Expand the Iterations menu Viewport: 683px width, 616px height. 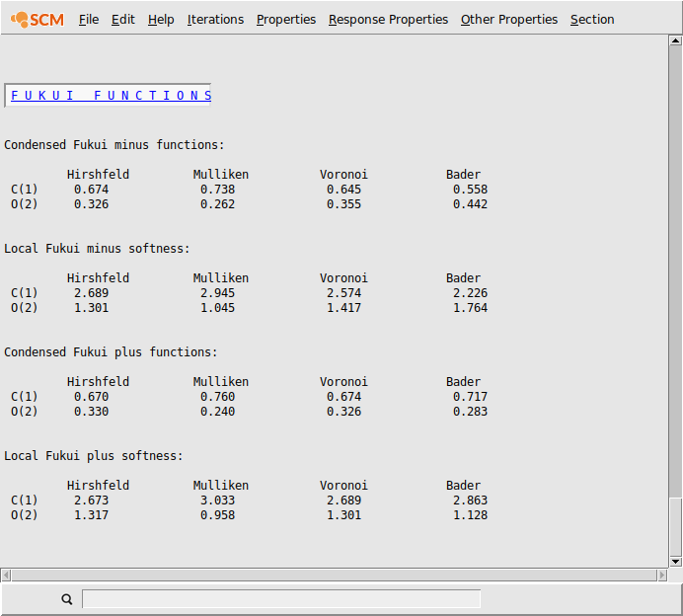pos(215,20)
